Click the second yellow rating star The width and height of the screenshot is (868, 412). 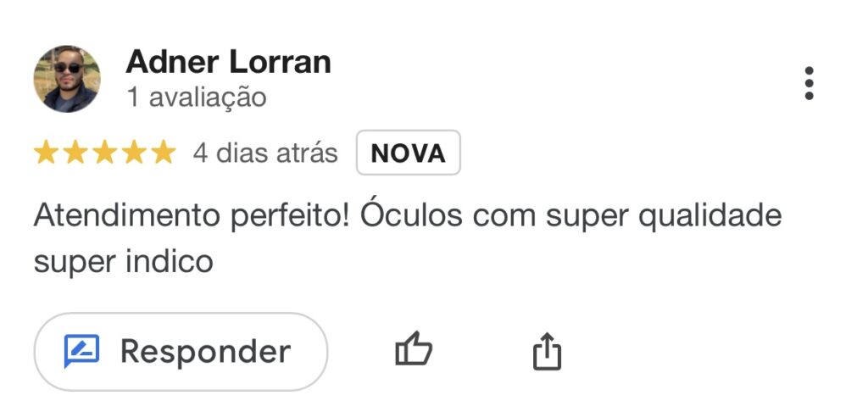tap(75, 153)
